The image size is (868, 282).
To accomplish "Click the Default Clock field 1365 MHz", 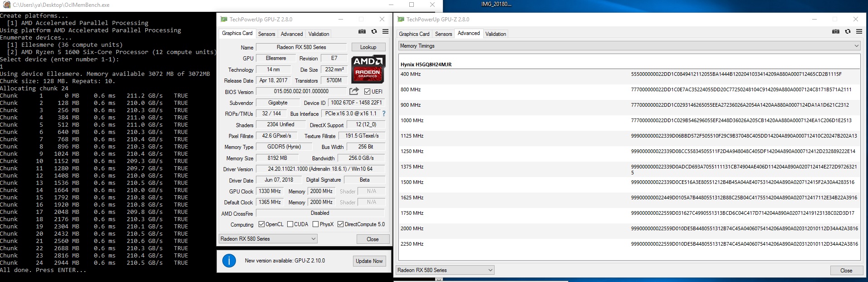I will 270,202.
